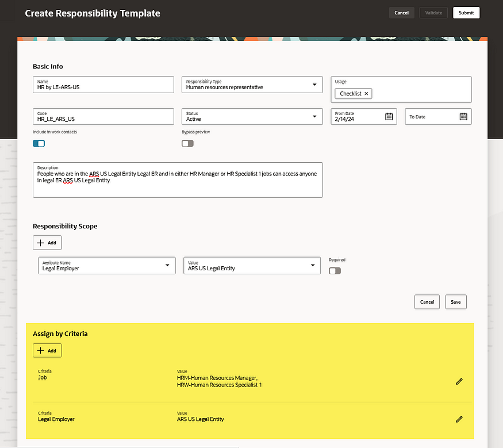Save the responsibility scope
This screenshot has height=448, width=503.
coord(455,302)
